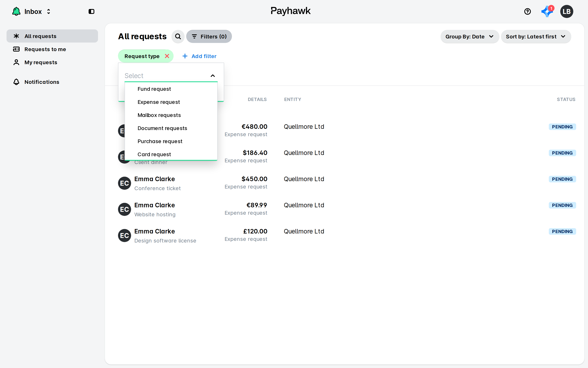
Task: Open the Sort by: Latest first dropdown
Action: click(536, 37)
